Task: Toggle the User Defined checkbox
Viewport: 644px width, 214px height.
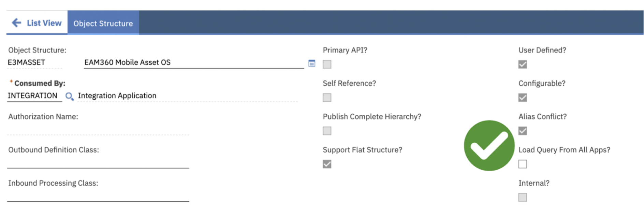Action: (x=523, y=64)
